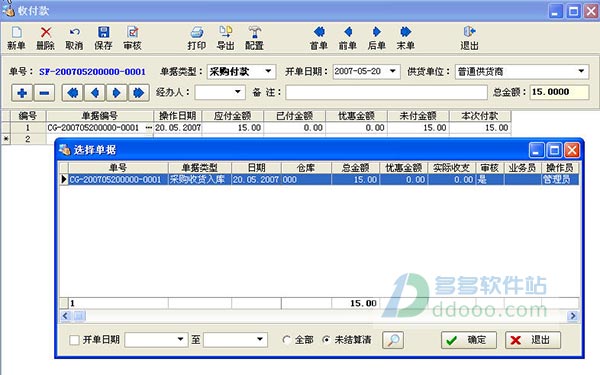This screenshot has height=375, width=600.
Task: Click the 新单 (new document) toolbar icon
Action: click(x=16, y=38)
